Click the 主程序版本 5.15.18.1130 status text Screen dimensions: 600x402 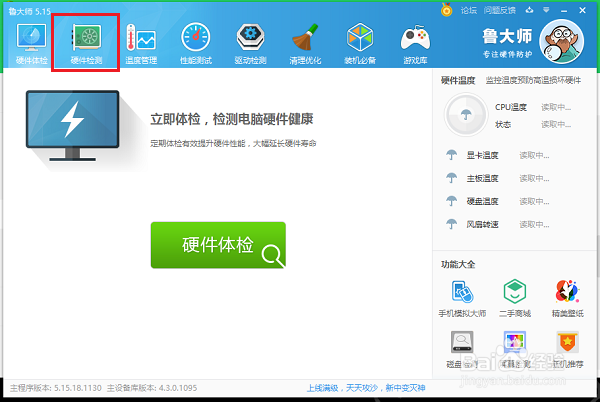tap(56, 388)
